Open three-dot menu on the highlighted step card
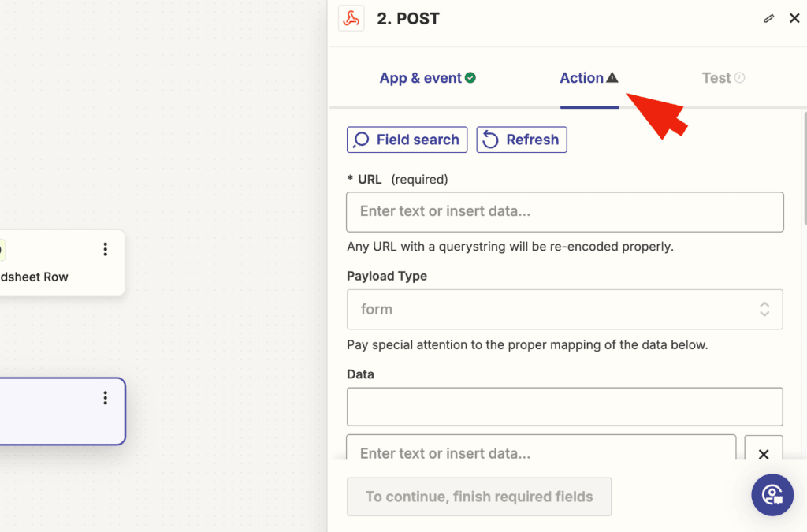 106,398
